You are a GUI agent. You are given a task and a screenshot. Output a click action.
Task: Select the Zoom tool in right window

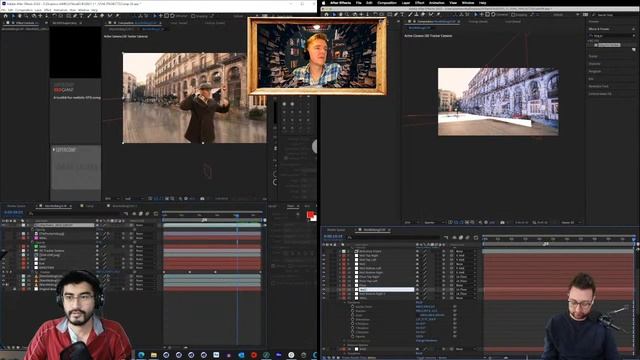[347, 14]
